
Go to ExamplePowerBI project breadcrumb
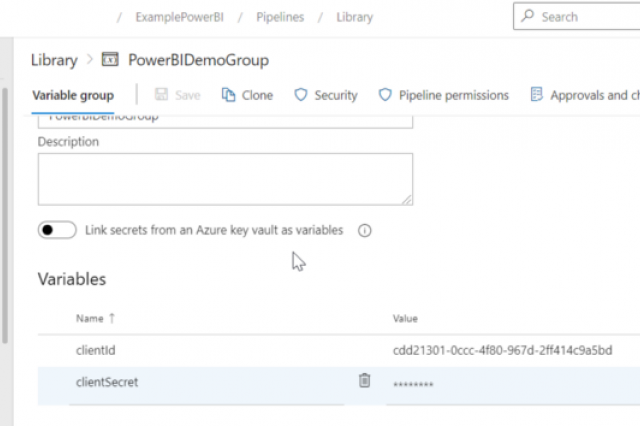(180, 17)
